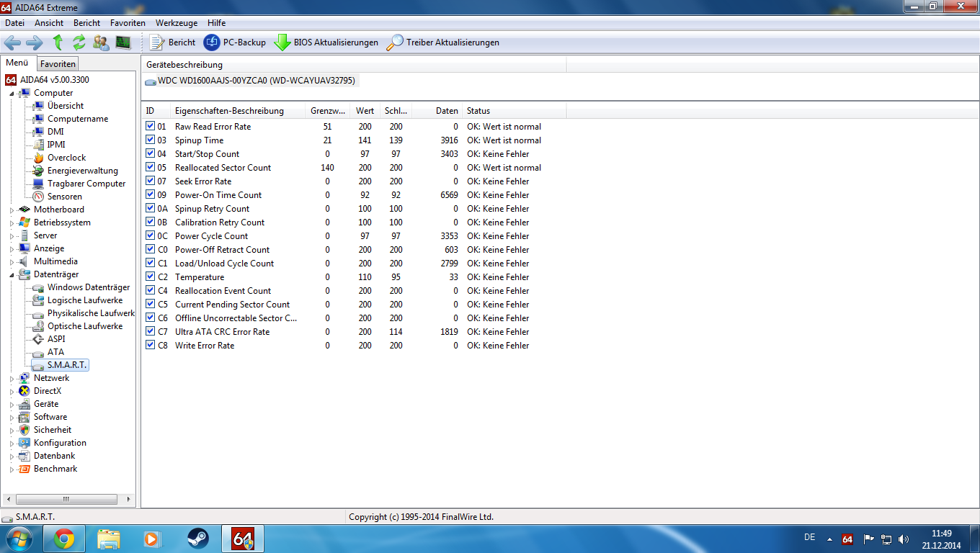Click the green up-level arrow icon
This screenshot has height=553, width=980.
(58, 42)
